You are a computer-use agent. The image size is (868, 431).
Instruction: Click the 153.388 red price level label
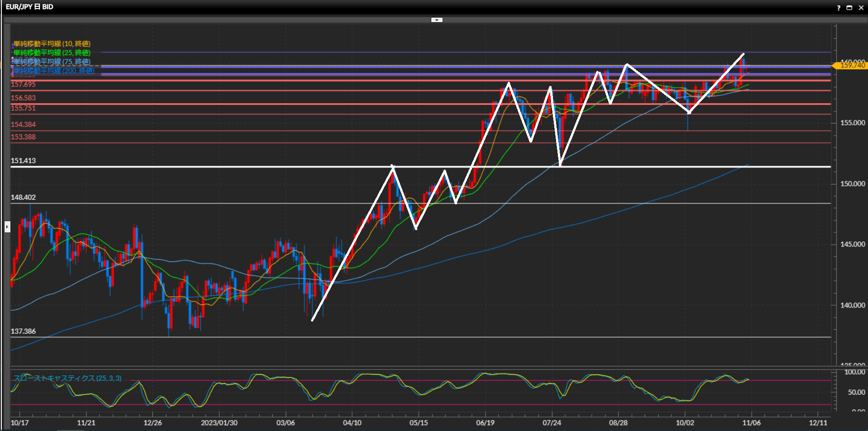tap(23, 137)
